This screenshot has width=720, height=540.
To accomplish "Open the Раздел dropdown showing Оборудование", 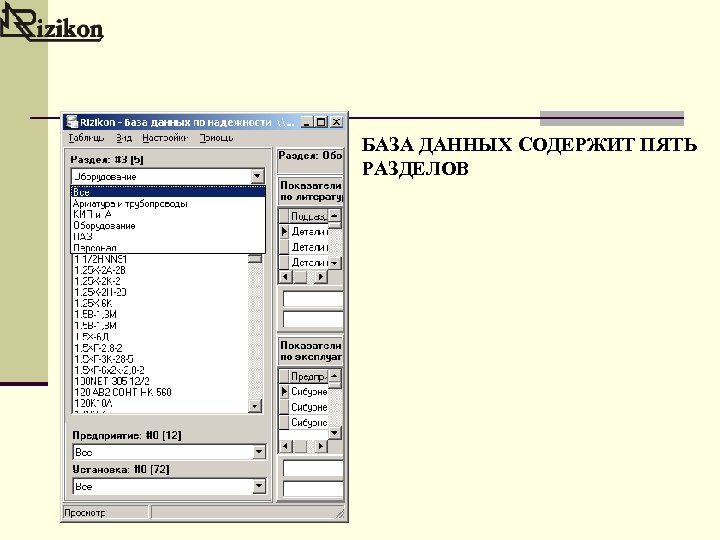I will tap(257, 176).
